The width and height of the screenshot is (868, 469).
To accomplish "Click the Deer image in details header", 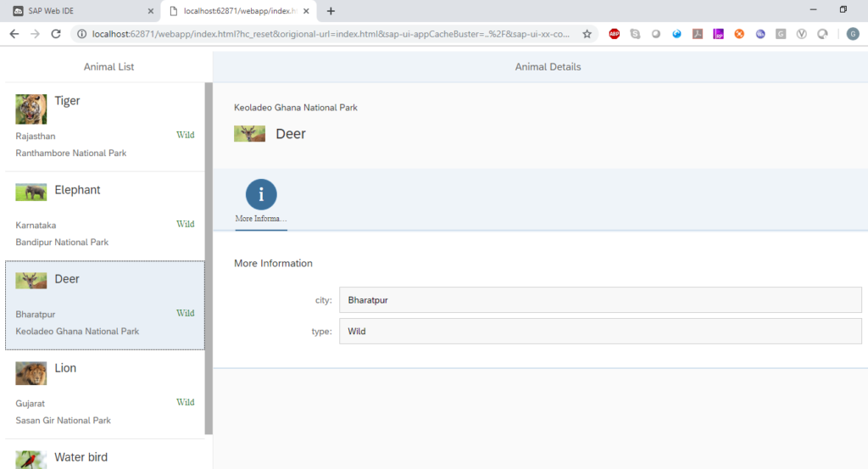I will click(250, 133).
